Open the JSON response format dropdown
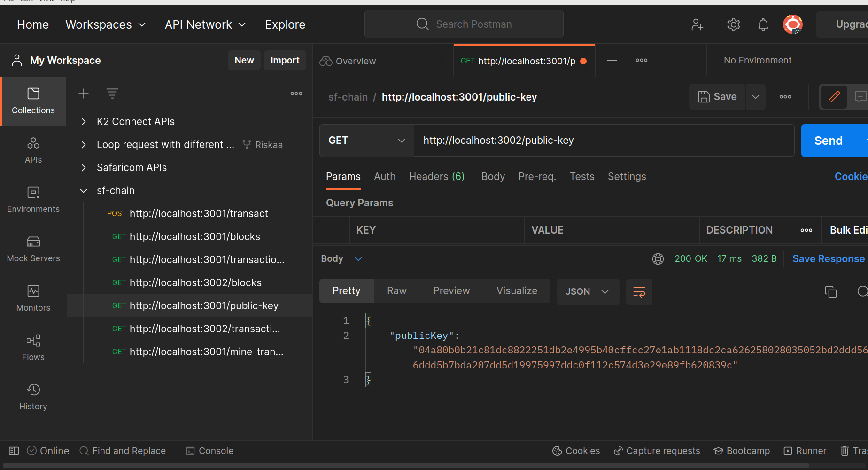 click(588, 291)
